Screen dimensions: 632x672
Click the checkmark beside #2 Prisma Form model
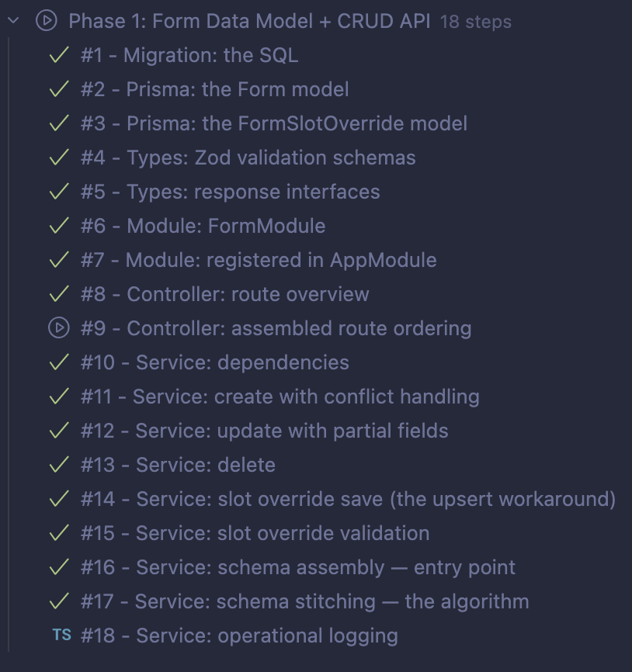pyautogui.click(x=59, y=89)
